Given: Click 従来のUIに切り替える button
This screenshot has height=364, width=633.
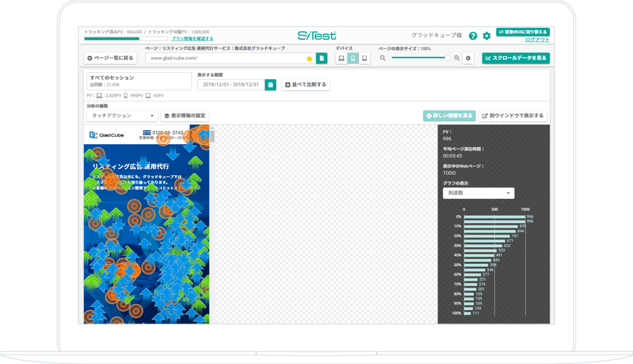Looking at the screenshot, I should pyautogui.click(x=523, y=32).
